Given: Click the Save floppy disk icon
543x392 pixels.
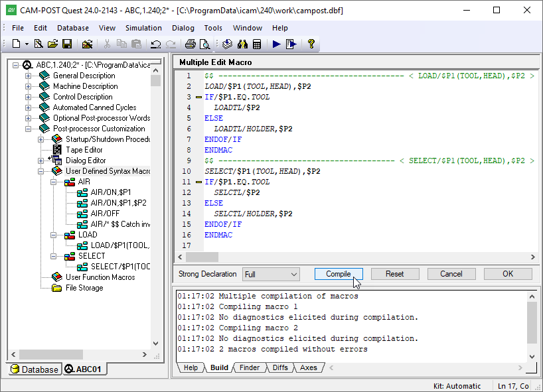Looking at the screenshot, I should 67,44.
